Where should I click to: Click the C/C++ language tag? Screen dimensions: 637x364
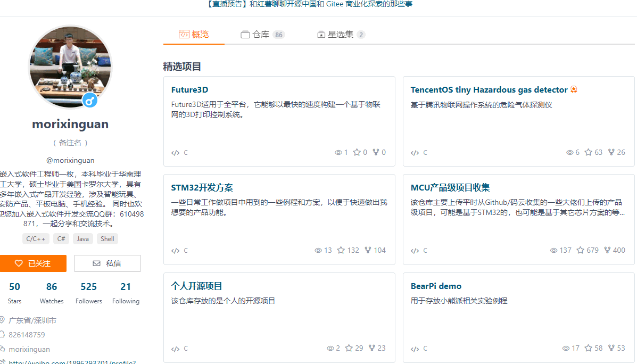tap(36, 239)
